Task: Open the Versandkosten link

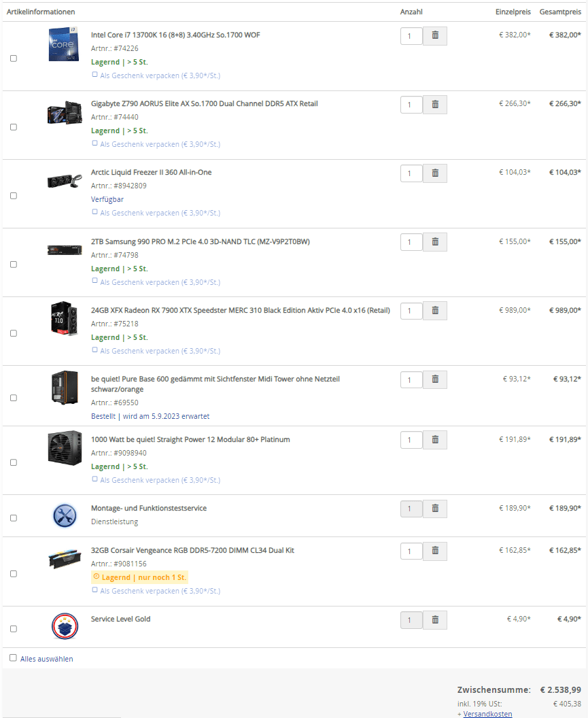Action: [x=487, y=713]
